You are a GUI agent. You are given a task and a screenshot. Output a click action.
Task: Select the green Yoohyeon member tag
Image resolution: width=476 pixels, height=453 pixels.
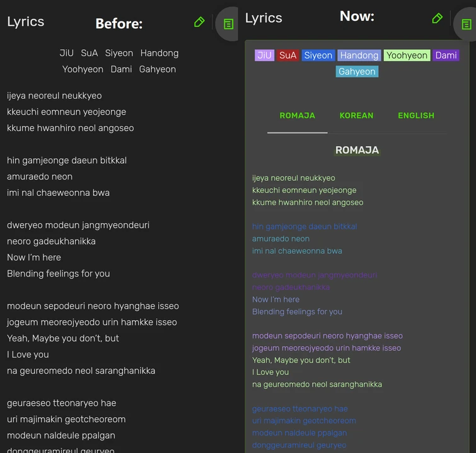pos(407,55)
